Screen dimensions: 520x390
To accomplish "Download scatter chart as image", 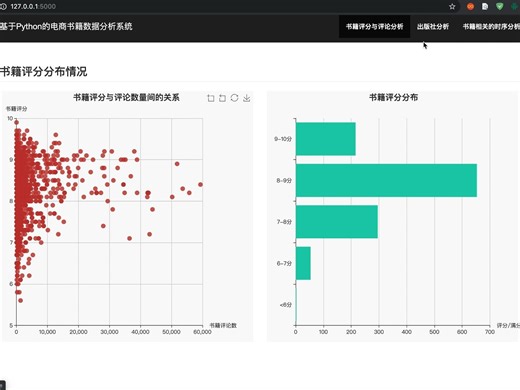I will [246, 98].
